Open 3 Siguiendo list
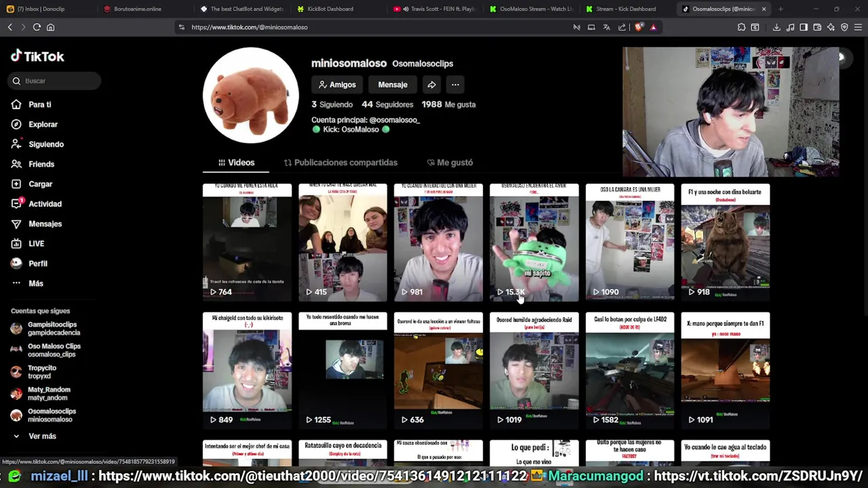The image size is (868, 488). [x=332, y=104]
